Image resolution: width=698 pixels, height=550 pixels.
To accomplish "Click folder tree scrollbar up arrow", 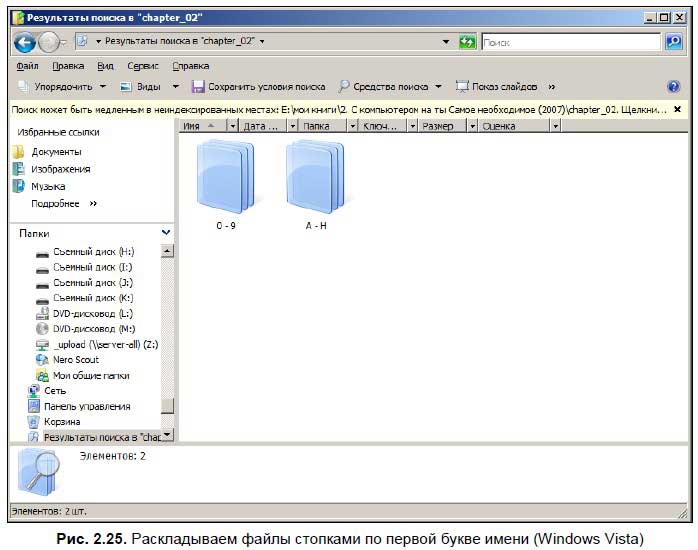I will pyautogui.click(x=167, y=251).
